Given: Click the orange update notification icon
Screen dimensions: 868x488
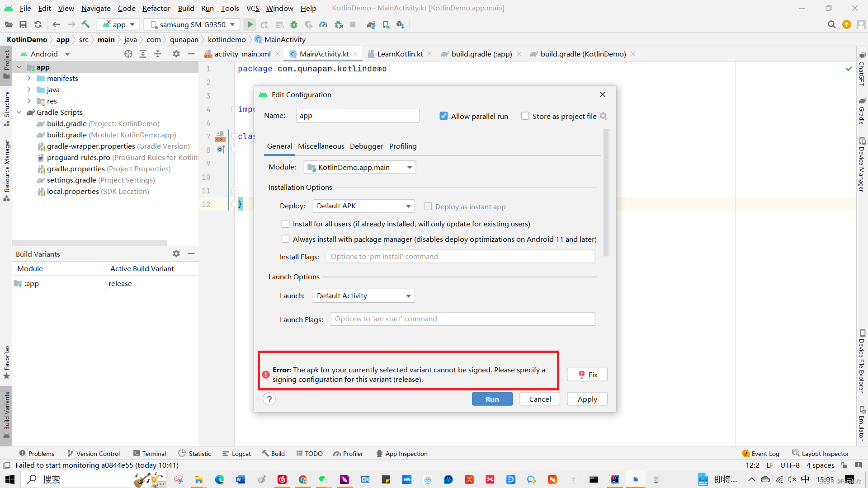Looking at the screenshot, I should click(847, 24).
